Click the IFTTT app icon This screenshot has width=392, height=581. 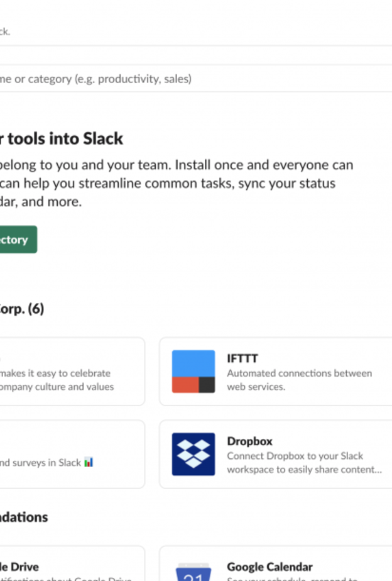click(x=192, y=371)
